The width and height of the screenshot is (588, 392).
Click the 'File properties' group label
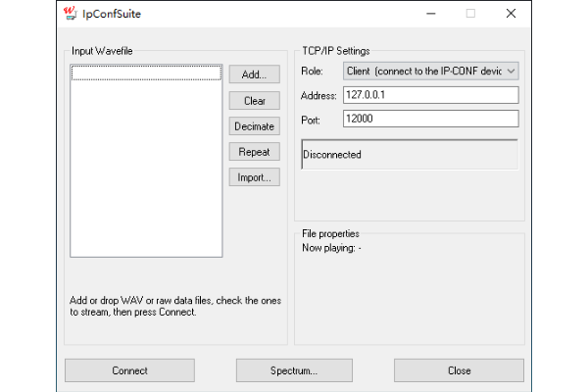(330, 233)
